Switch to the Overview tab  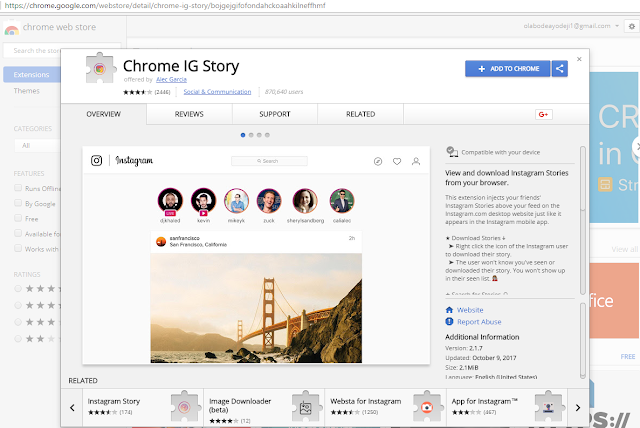[104, 114]
